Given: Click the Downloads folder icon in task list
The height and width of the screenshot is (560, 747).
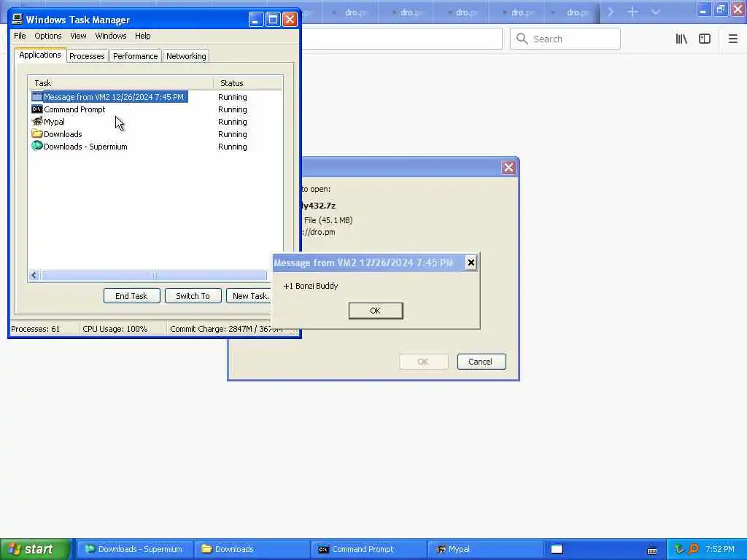Looking at the screenshot, I should tap(36, 134).
